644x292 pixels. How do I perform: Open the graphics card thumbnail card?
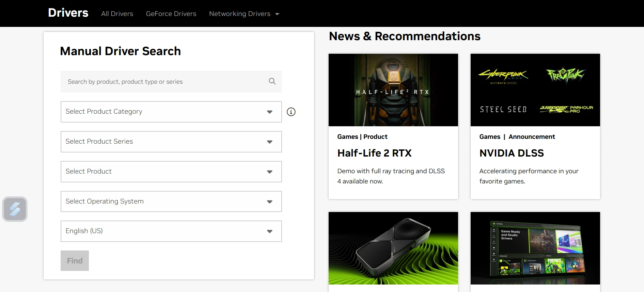pos(393,248)
